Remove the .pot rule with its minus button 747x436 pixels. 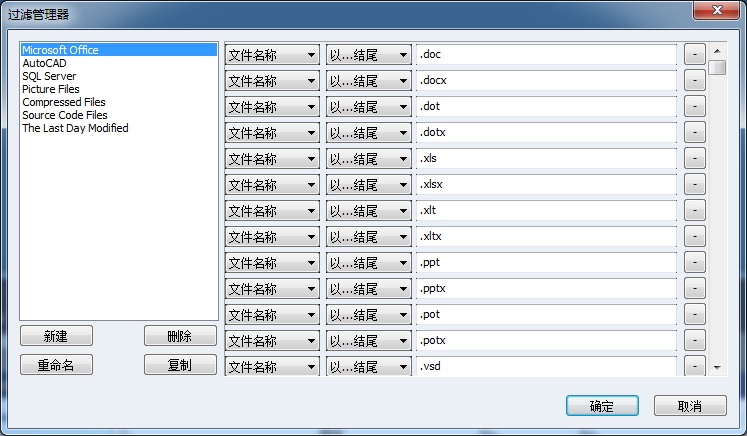695,314
